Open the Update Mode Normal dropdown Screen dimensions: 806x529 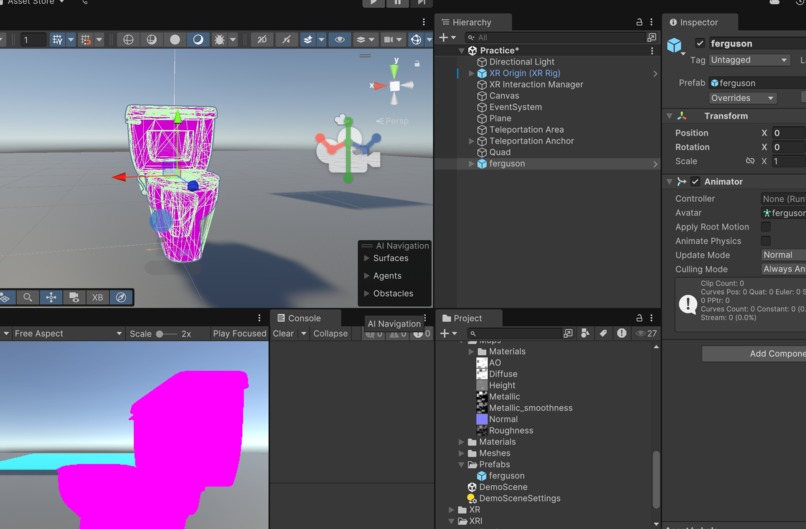[x=783, y=255]
